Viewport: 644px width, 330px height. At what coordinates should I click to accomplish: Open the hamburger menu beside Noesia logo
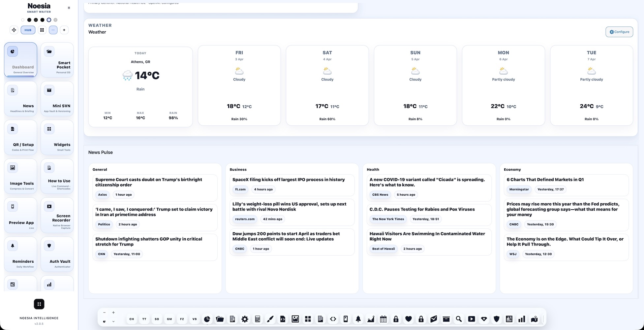[69, 8]
